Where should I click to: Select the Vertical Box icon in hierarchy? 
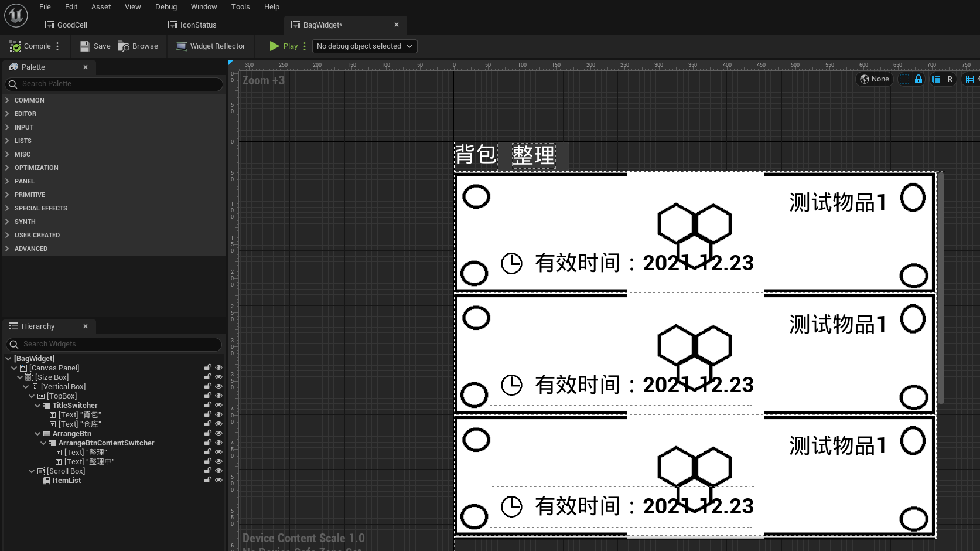[x=35, y=387]
